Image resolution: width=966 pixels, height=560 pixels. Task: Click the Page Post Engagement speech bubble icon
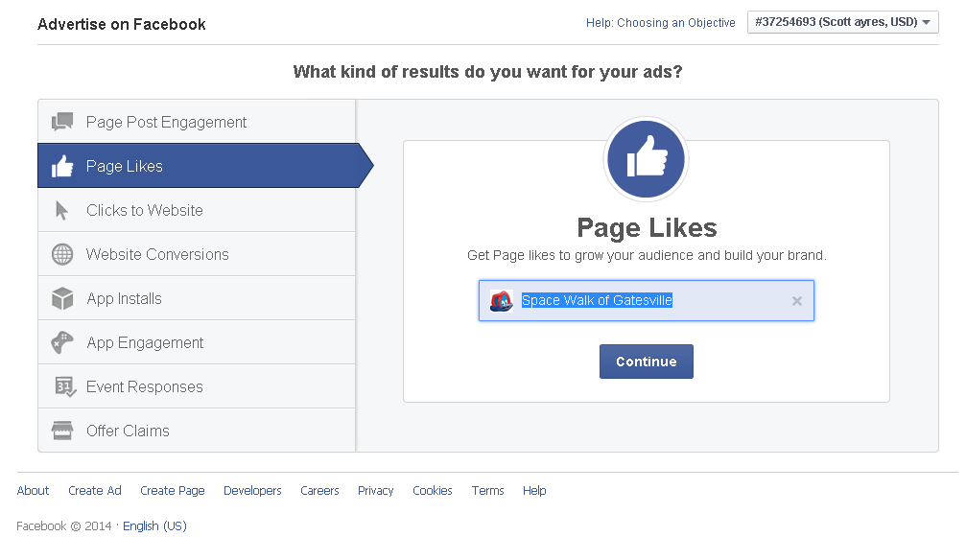(61, 121)
